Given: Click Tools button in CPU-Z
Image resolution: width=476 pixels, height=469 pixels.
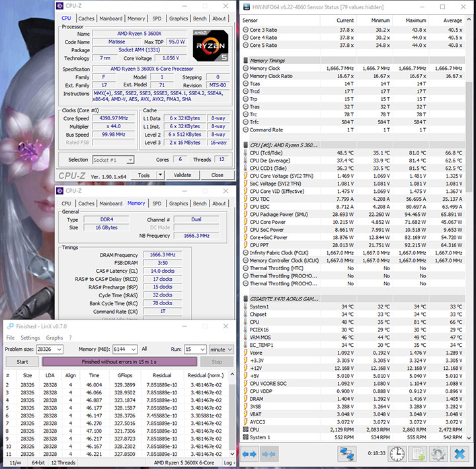Looking at the screenshot, I should [144, 175].
